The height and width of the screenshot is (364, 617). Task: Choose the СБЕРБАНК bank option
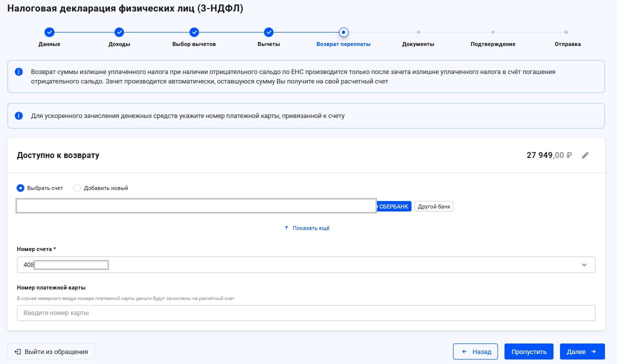pos(393,206)
